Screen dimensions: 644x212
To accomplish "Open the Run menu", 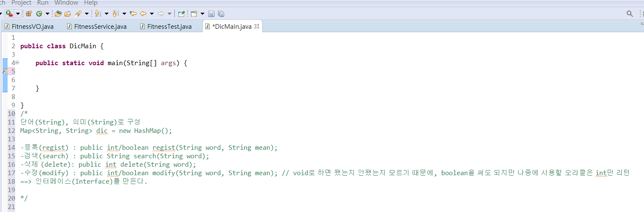I will (x=43, y=3).
